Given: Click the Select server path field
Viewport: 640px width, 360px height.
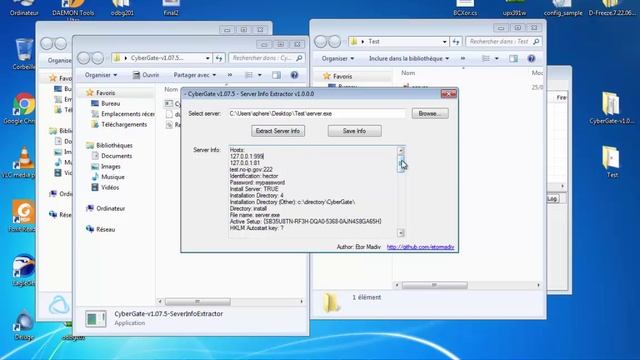Looking at the screenshot, I should 317,113.
